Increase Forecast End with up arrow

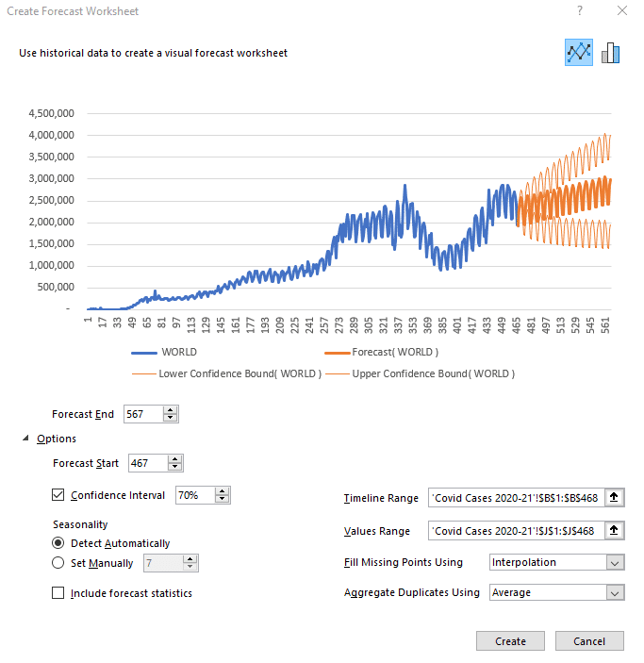170,410
